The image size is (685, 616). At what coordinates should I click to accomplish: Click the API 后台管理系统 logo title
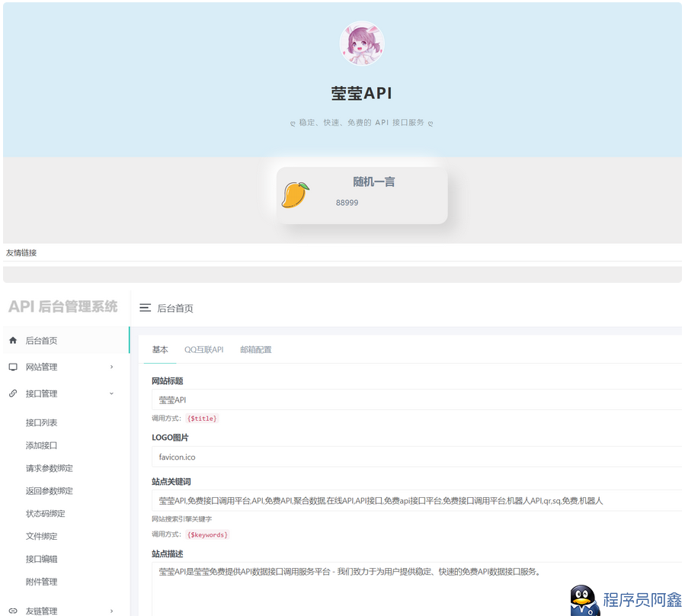(63, 307)
